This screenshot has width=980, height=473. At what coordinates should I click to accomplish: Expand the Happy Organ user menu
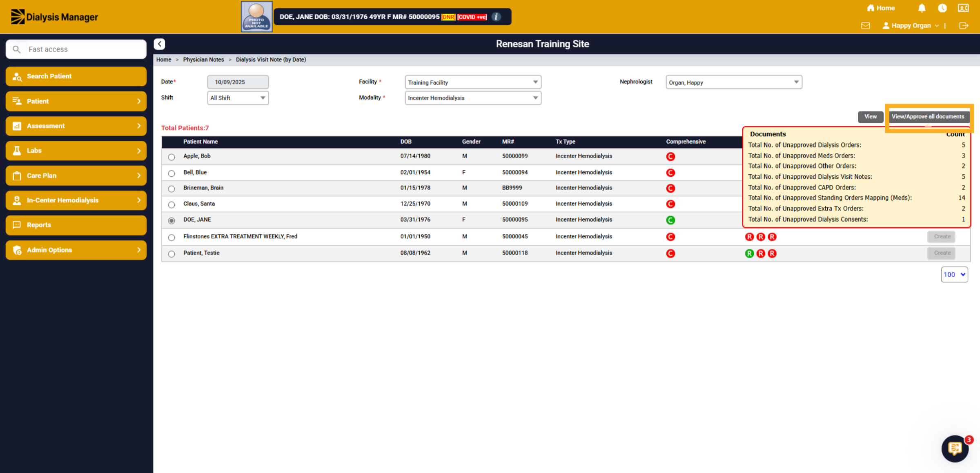tap(911, 26)
